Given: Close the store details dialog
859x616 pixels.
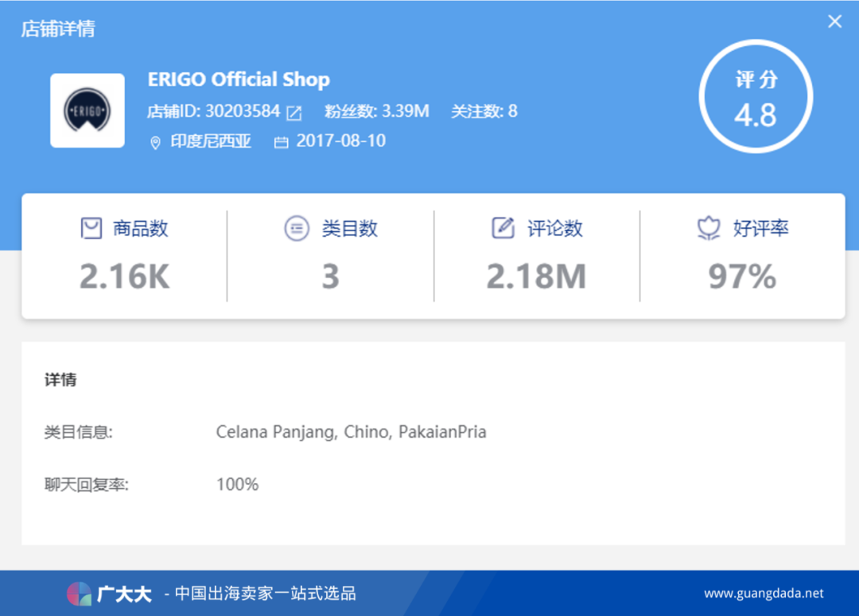Looking at the screenshot, I should [x=834, y=21].
